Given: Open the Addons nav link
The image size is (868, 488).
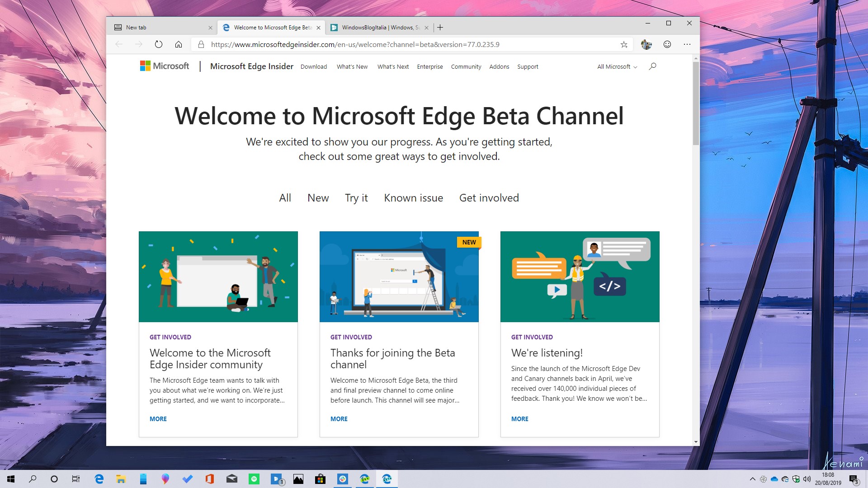Looking at the screenshot, I should (499, 66).
